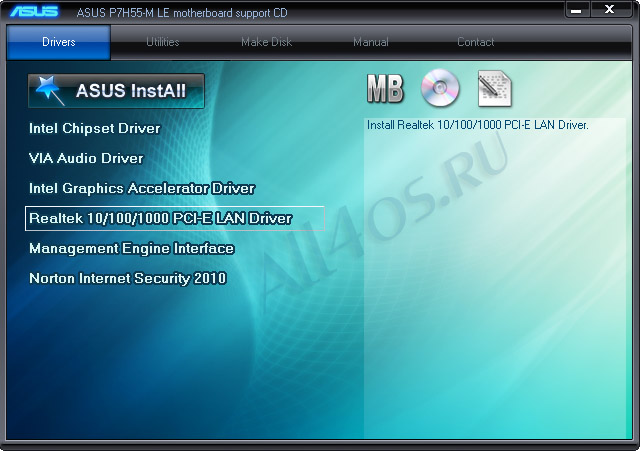This screenshot has width=640, height=451.
Task: Install Management Engine Interface
Action: click(x=131, y=249)
